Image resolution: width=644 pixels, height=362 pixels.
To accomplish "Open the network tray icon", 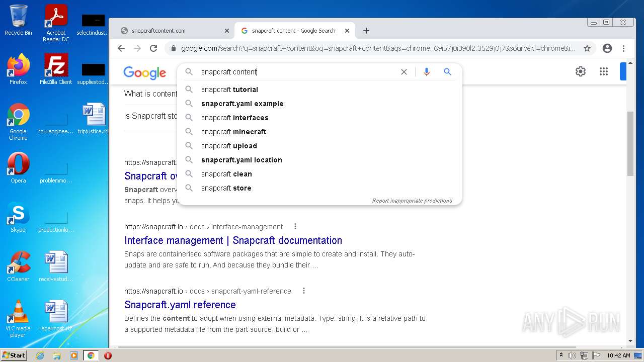I will pyautogui.click(x=584, y=355).
